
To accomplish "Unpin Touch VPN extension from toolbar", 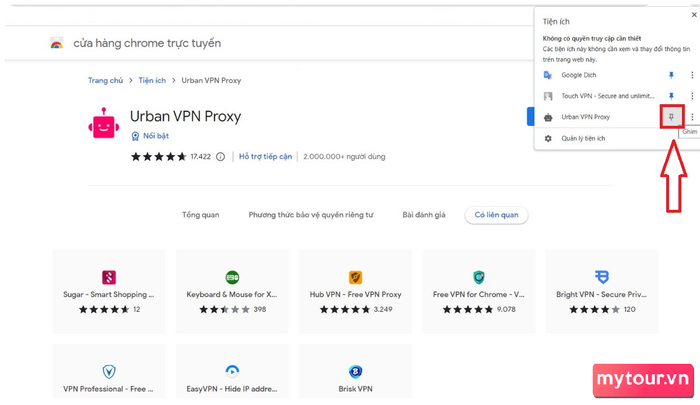I will tap(671, 96).
